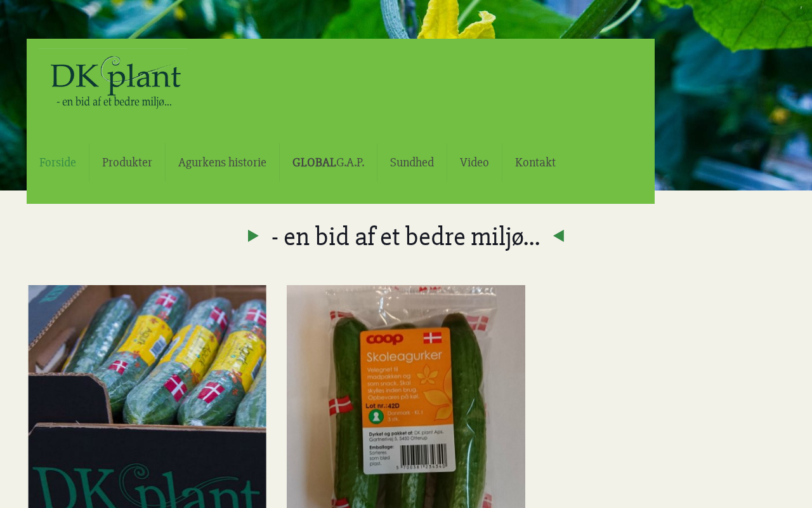Navigate to the Kontakt page
812x508 pixels.
click(535, 163)
